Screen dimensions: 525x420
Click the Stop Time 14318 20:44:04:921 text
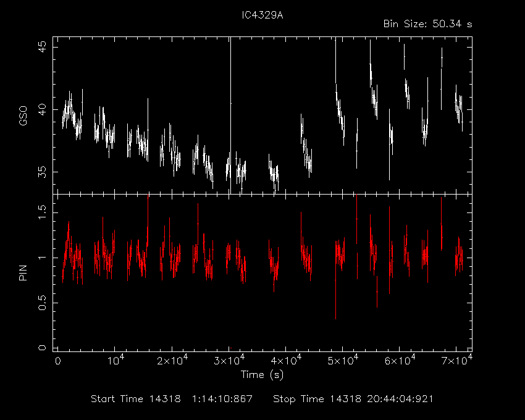353,399
